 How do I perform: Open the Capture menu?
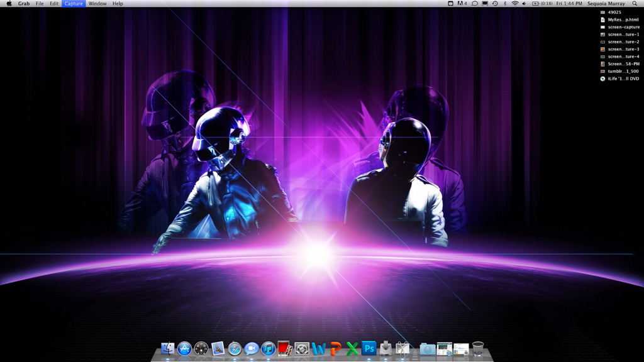point(74,3)
